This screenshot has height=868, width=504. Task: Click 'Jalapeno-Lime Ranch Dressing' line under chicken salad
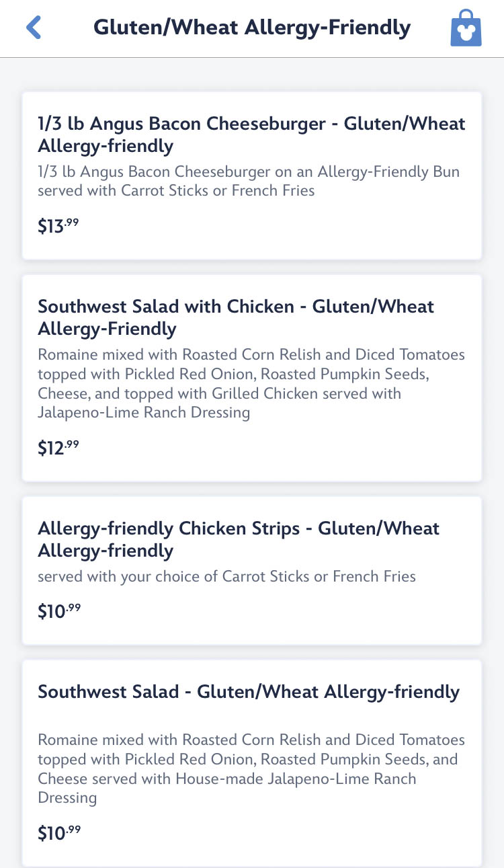tap(144, 412)
